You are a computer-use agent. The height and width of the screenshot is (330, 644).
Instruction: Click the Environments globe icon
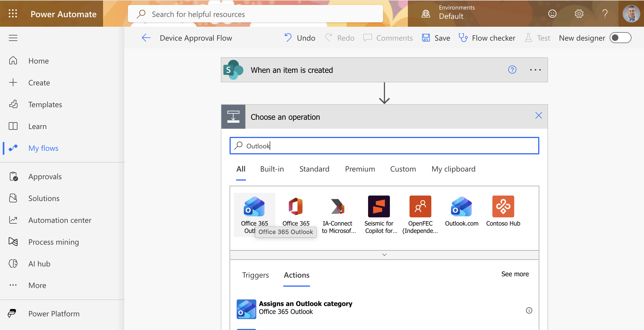[x=426, y=14]
